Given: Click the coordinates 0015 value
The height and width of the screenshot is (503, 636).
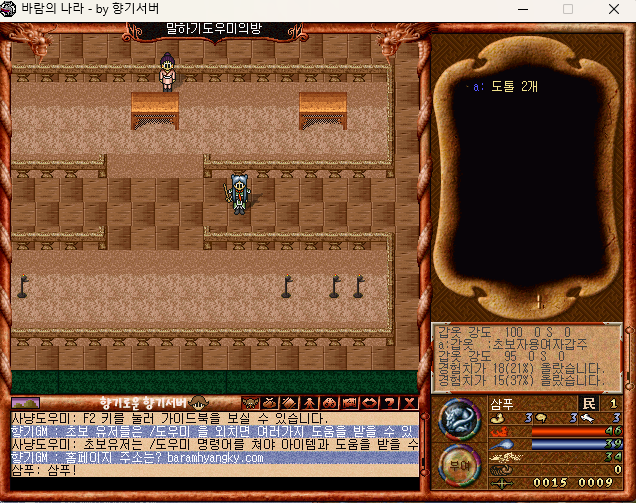Looking at the screenshot, I should click(550, 483).
